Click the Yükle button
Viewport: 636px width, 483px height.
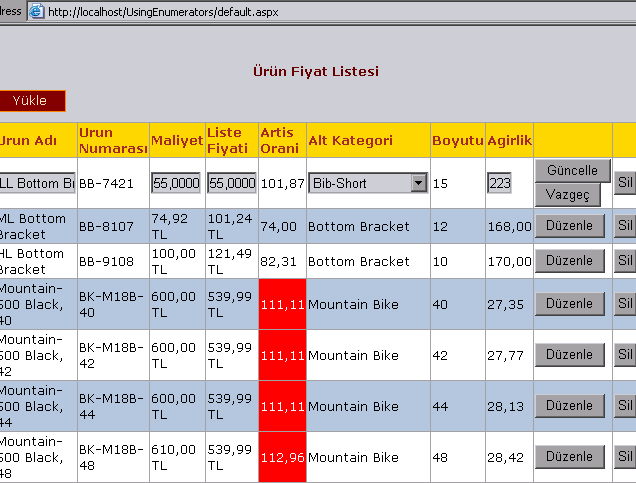31,101
